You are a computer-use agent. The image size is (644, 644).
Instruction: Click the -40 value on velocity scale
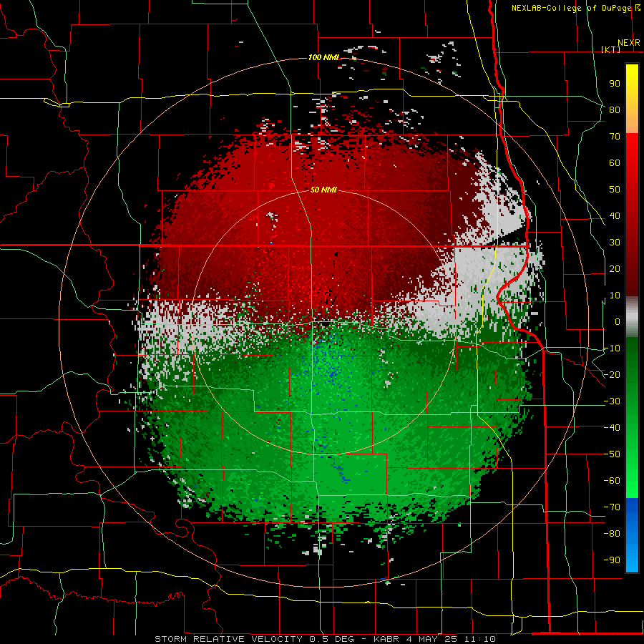point(612,428)
